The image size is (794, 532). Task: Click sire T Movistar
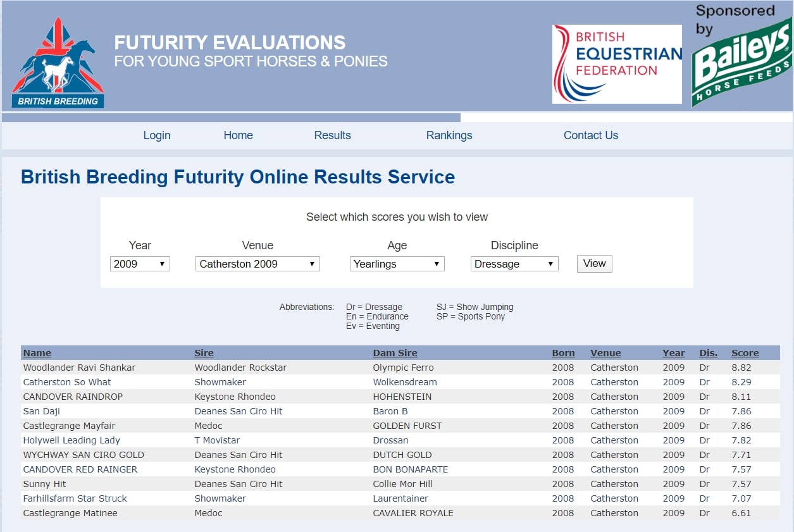pos(217,440)
